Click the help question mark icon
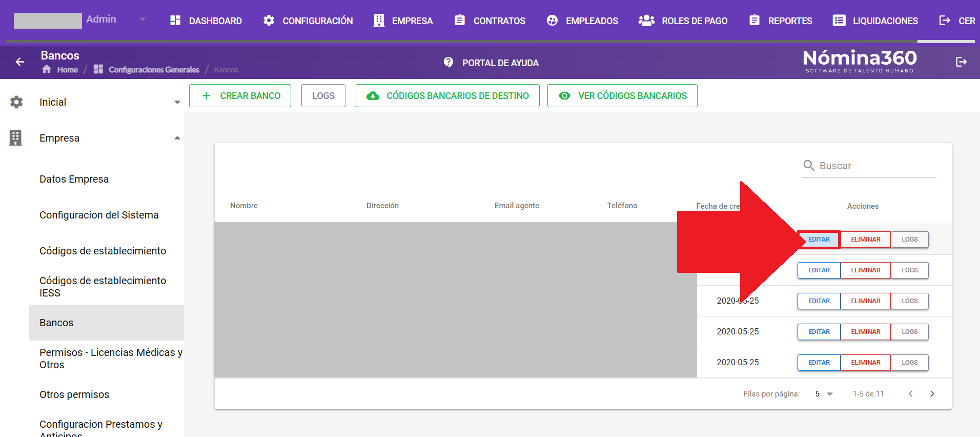 tap(448, 63)
